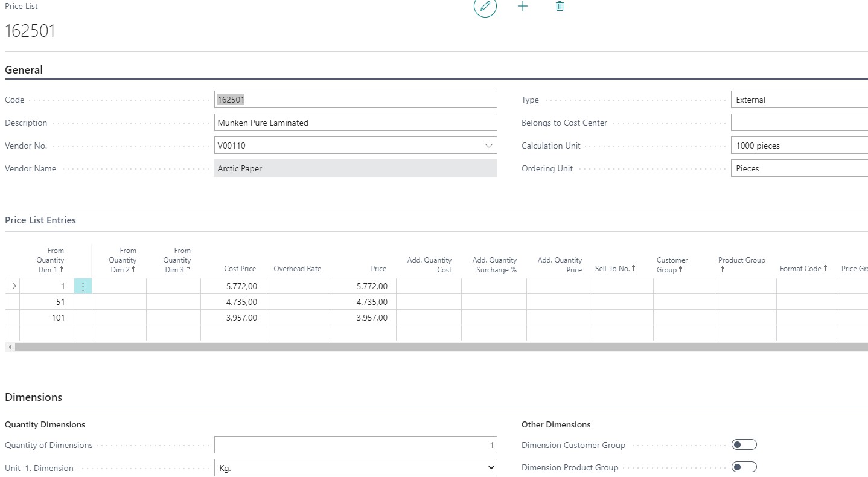The height and width of the screenshot is (477, 868).
Task: Open the Unit 1. Dimension Kg. dropdown
Action: [356, 468]
